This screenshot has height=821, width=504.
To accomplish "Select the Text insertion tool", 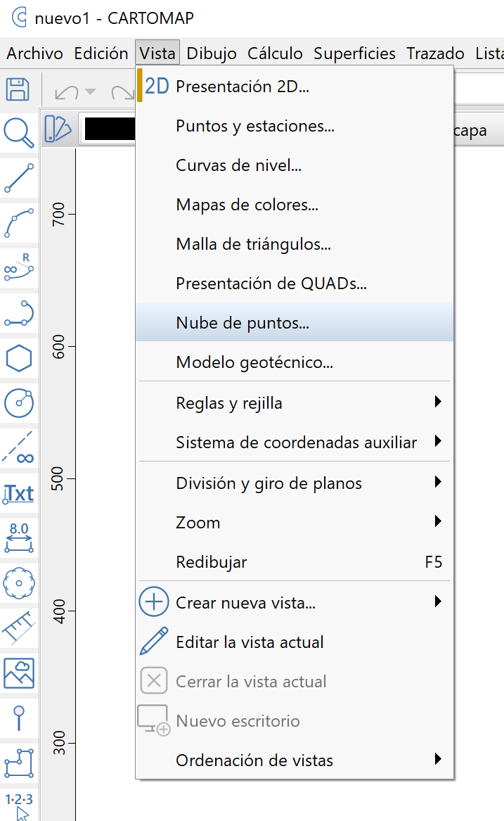I will pos(19,493).
